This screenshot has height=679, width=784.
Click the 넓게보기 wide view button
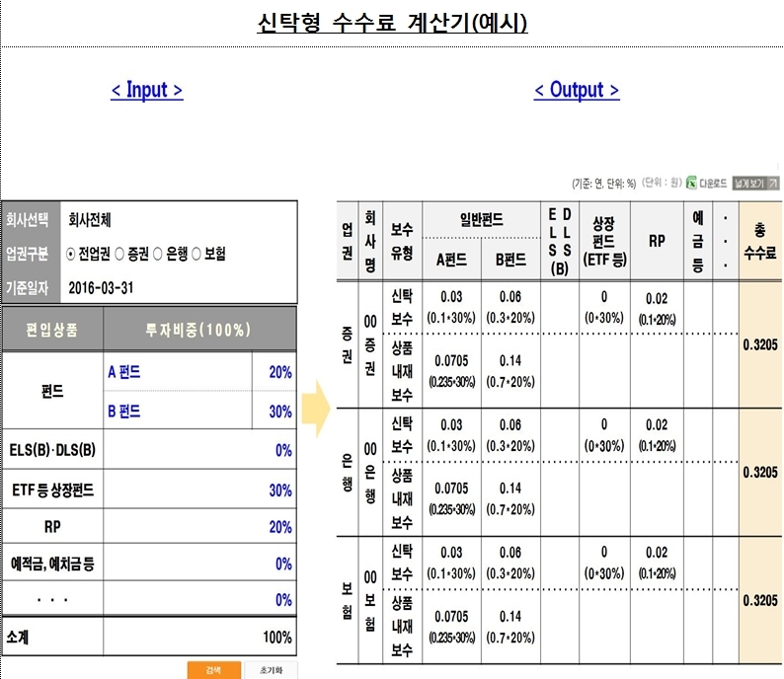755,184
